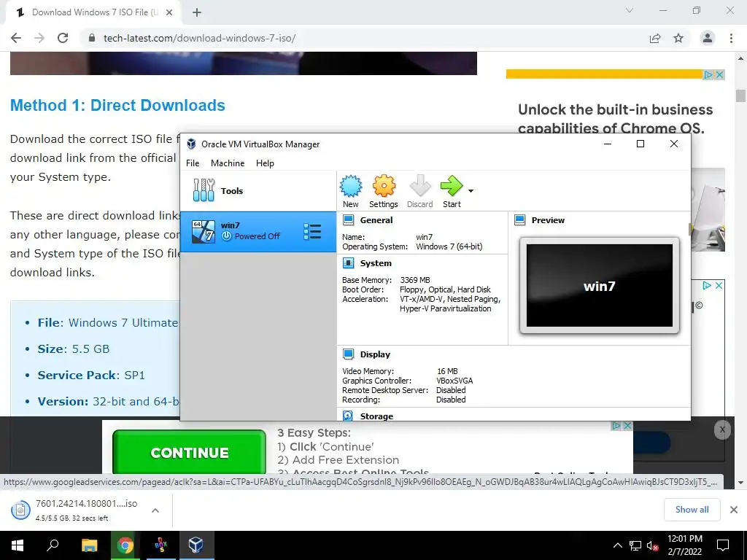
Task: Show hidden tray icons chevron
Action: pos(617,545)
